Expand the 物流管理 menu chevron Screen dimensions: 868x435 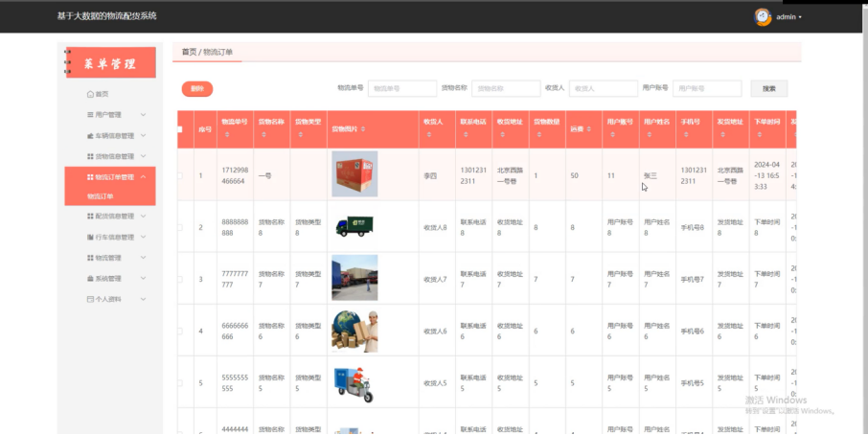[143, 258]
